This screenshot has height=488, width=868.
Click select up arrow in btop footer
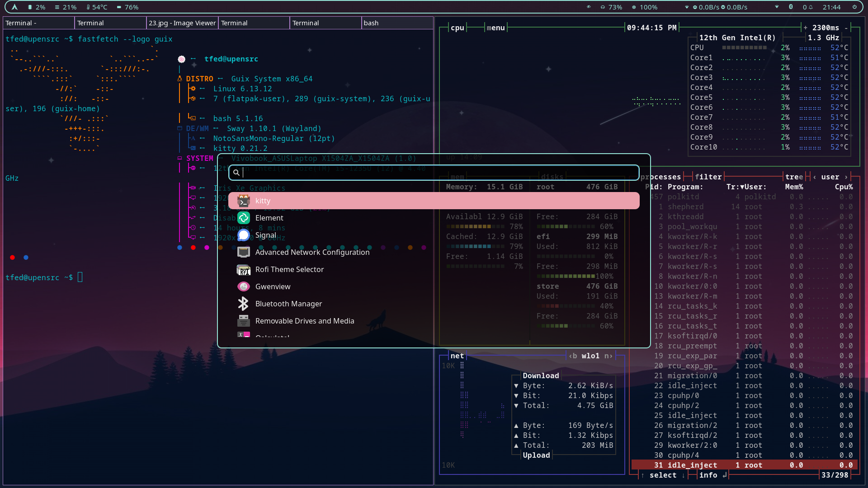click(x=642, y=475)
